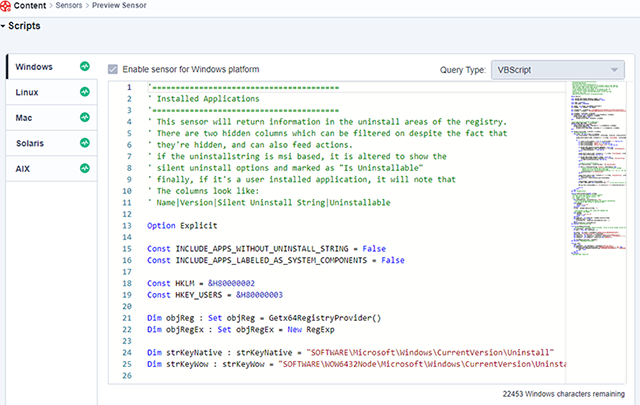
Task: Click the green status icon beside AIX
Action: tap(84, 169)
